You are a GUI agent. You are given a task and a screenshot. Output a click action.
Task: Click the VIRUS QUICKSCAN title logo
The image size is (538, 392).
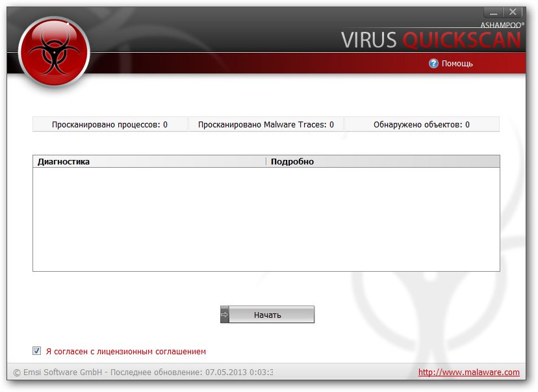[x=431, y=40]
